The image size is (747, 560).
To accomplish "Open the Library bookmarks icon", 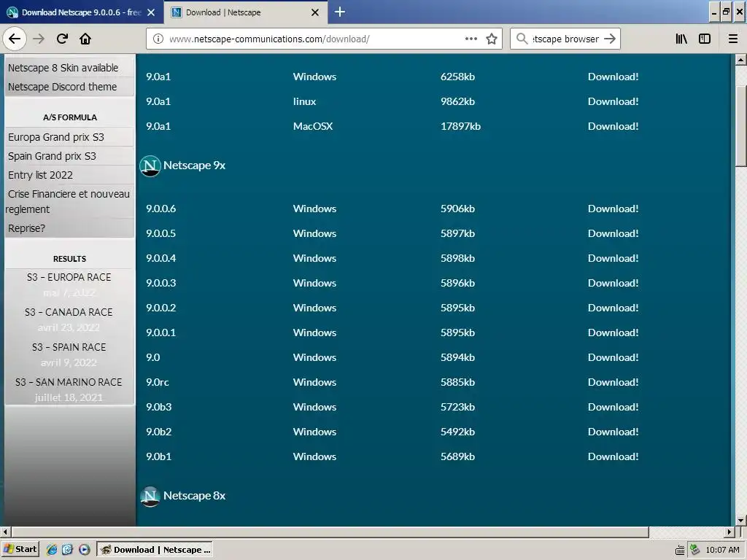I will 681,39.
